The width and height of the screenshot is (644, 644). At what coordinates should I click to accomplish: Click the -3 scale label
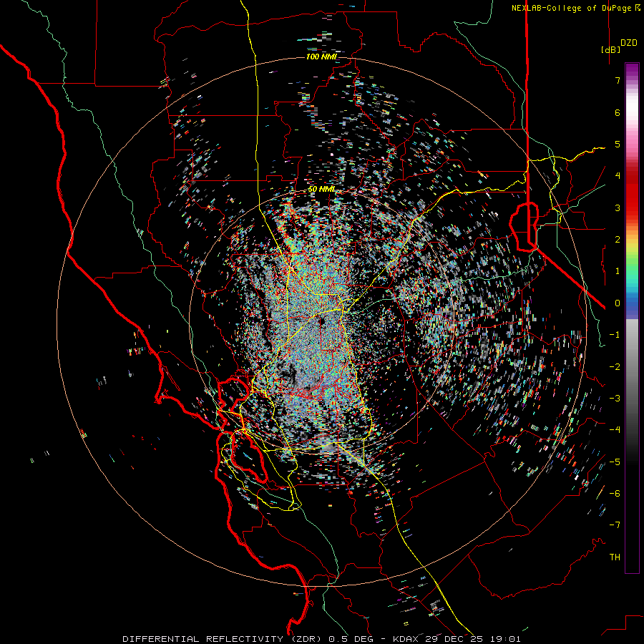tap(615, 398)
